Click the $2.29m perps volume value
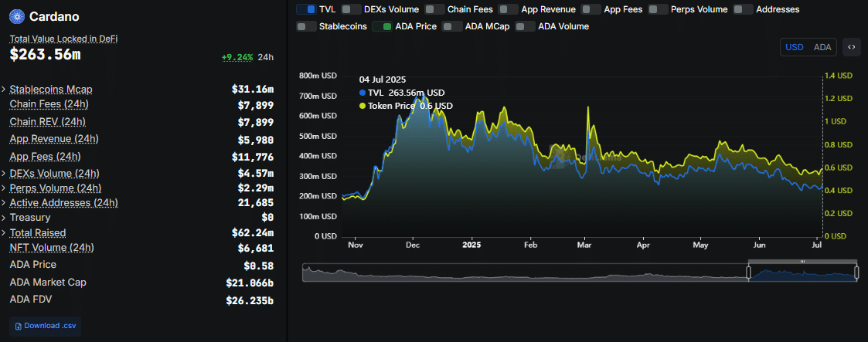The height and width of the screenshot is (342, 868). click(256, 189)
